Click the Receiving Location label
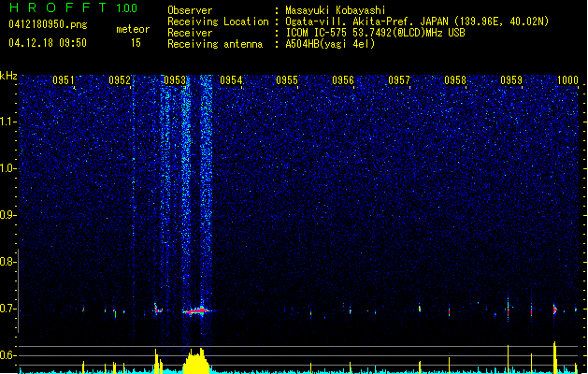Viewport: 588px width, 374px height. (218, 22)
